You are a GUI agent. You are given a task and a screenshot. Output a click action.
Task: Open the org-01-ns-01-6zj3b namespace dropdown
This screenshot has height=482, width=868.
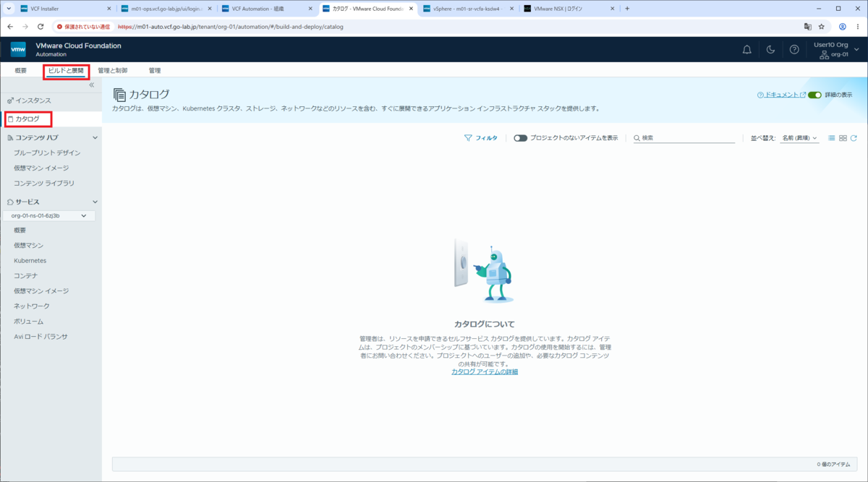[48, 215]
